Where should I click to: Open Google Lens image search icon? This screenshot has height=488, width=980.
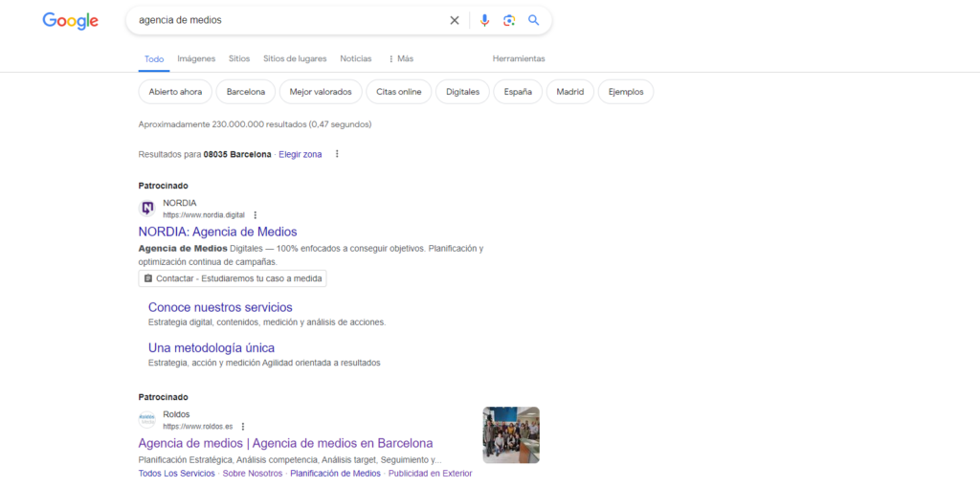pos(509,20)
